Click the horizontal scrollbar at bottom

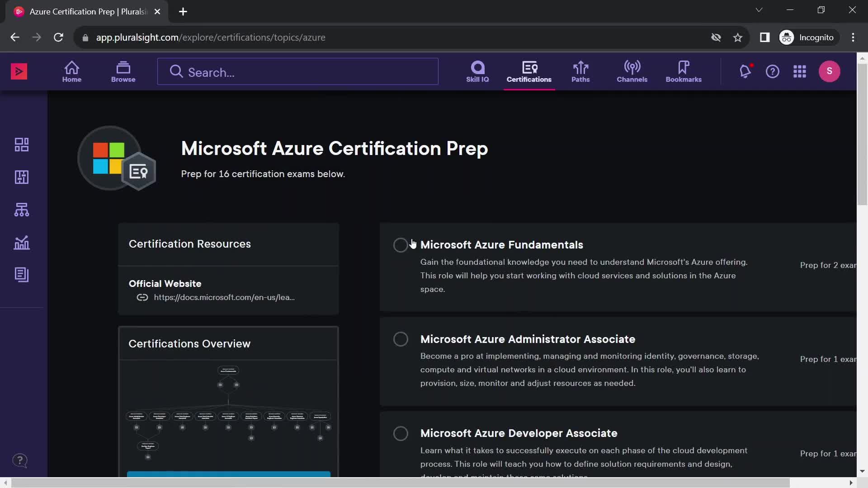400,483
